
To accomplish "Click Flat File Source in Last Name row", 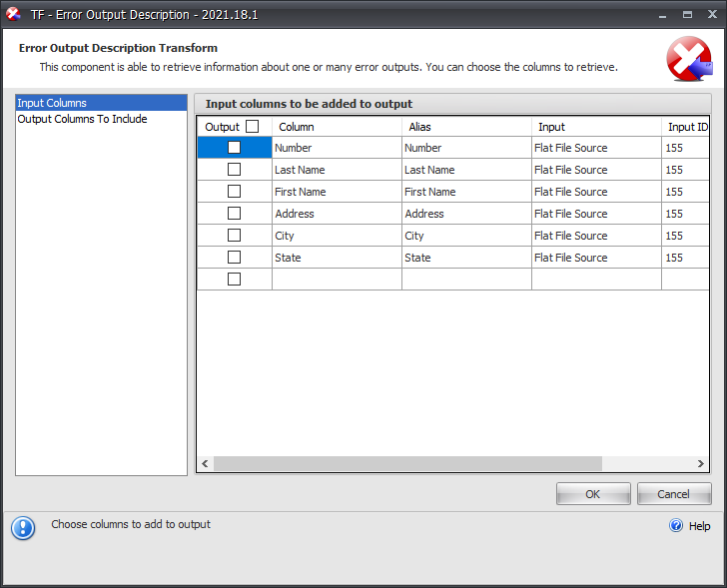I will click(x=596, y=169).
